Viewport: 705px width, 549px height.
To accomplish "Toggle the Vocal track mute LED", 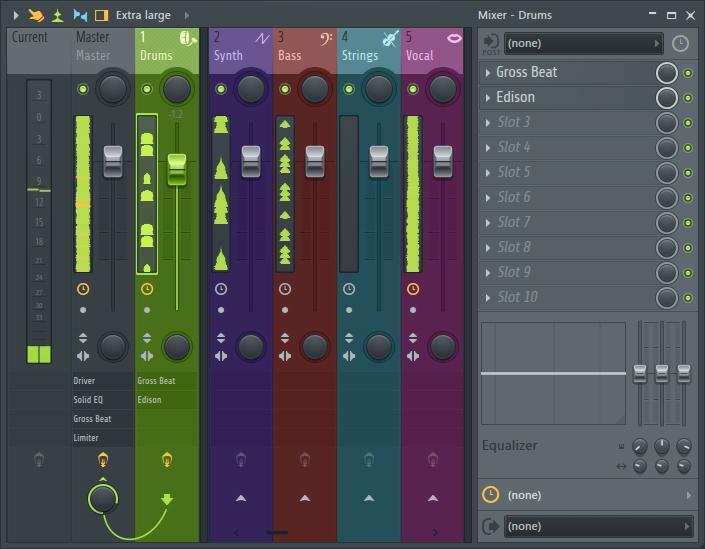I will 413,89.
